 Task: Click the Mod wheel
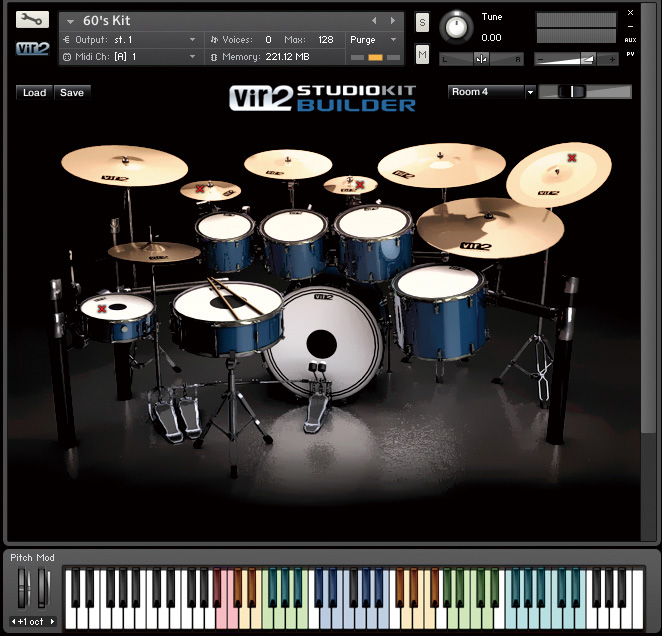(43, 587)
